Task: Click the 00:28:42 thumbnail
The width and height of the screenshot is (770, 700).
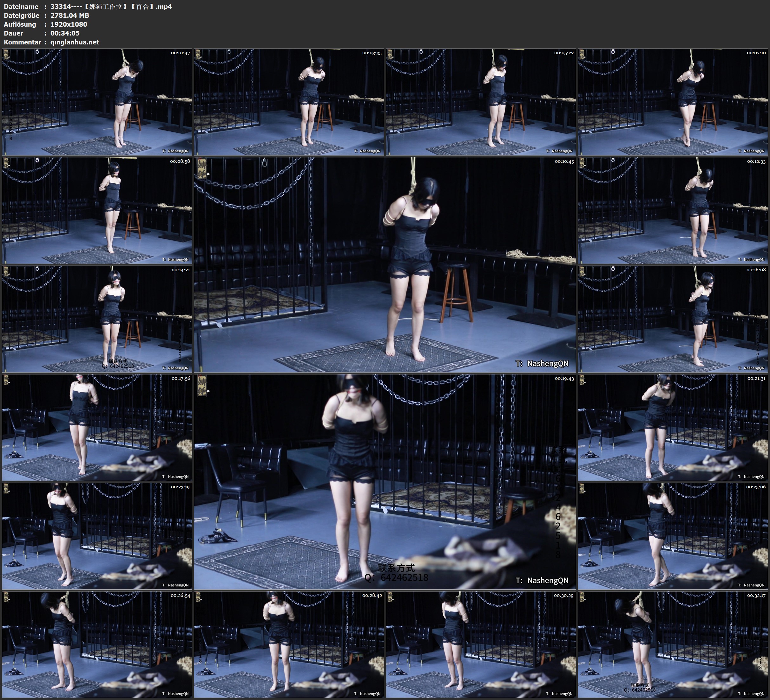Action: click(x=289, y=644)
